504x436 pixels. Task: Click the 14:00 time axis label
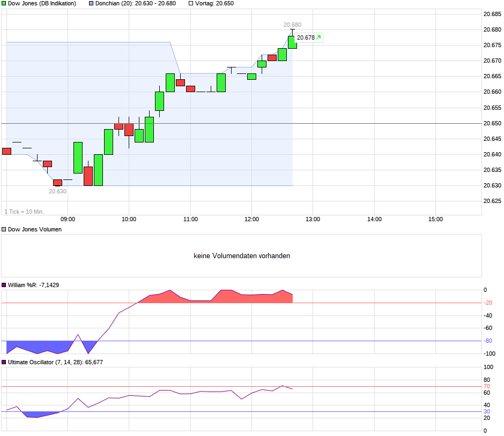pyautogui.click(x=374, y=219)
